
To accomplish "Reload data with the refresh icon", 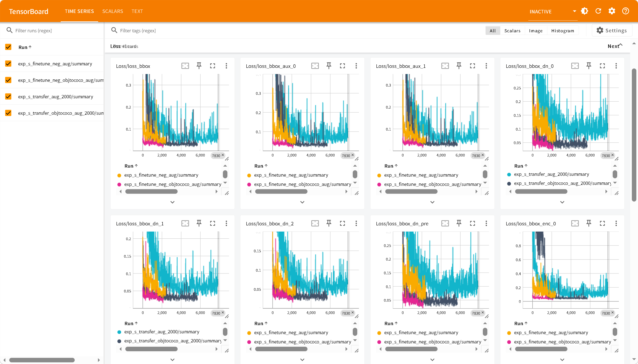I will (x=598, y=11).
